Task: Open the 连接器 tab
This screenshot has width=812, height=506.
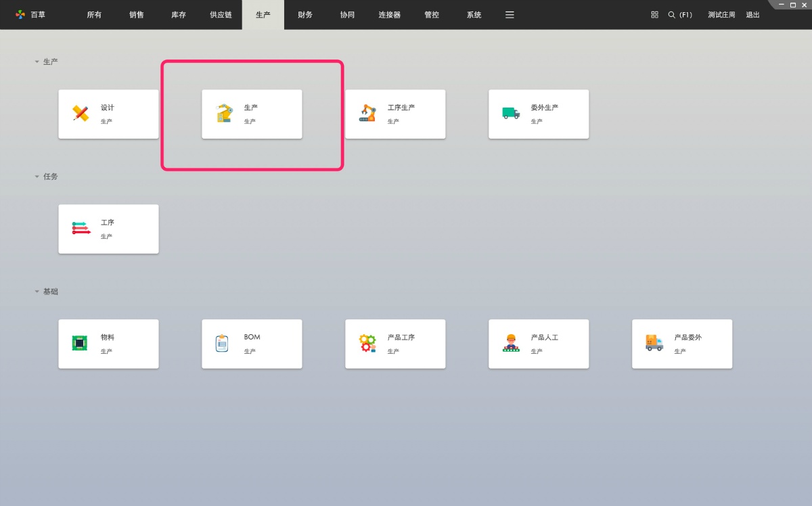Action: 390,15
